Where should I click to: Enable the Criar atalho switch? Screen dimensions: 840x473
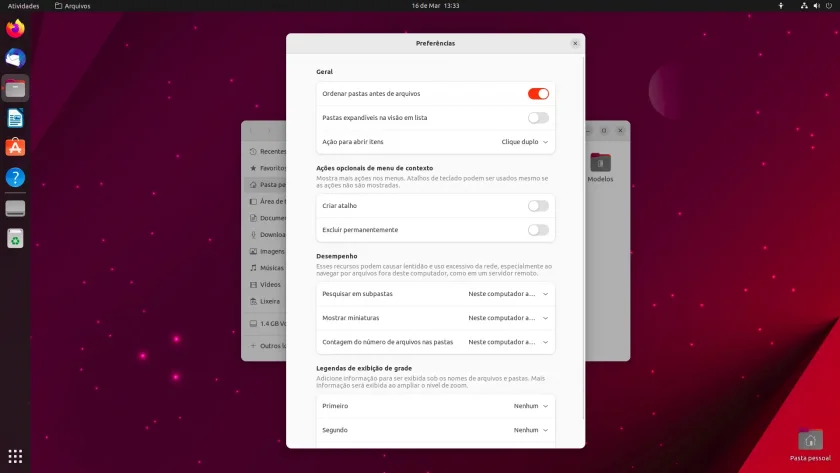coord(538,206)
